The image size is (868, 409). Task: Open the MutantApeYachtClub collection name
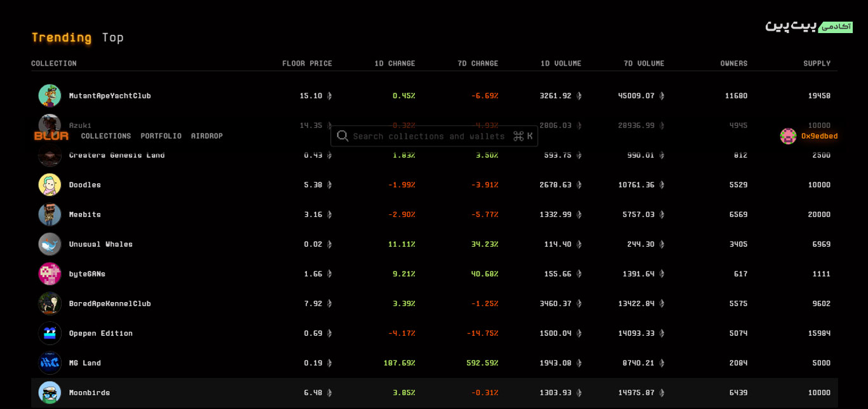[x=110, y=95]
